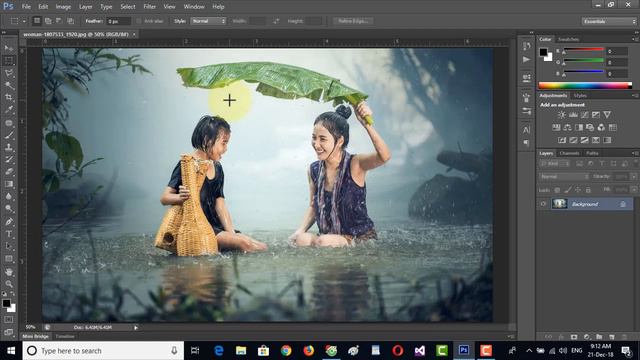Screen dimensions: 640x360
Task: Open the Color panel flyout menu
Action: [635, 39]
